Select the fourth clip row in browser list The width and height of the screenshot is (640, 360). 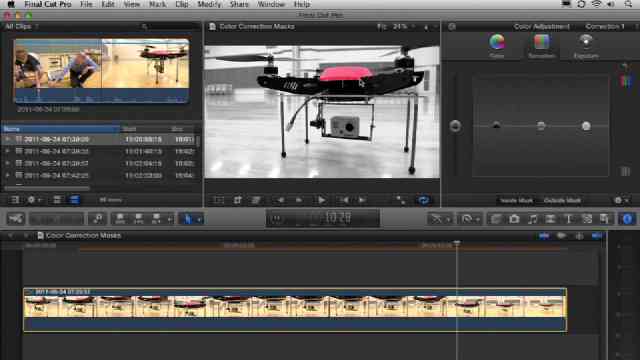99,176
